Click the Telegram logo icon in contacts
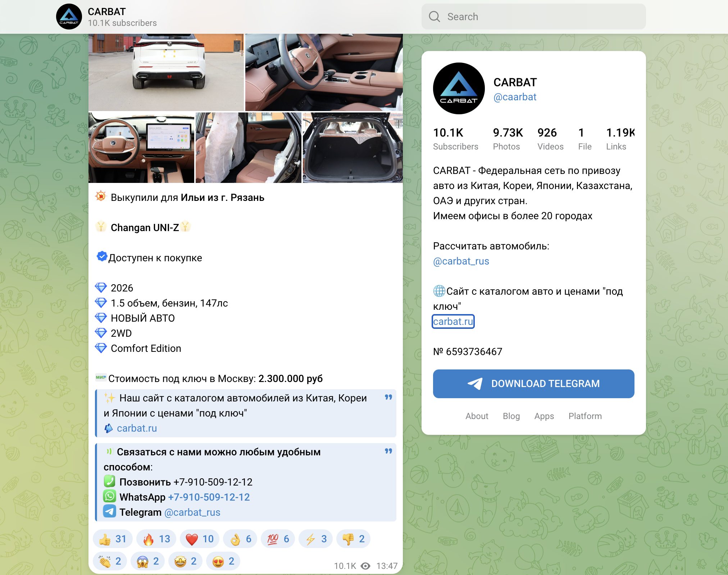 (x=109, y=511)
